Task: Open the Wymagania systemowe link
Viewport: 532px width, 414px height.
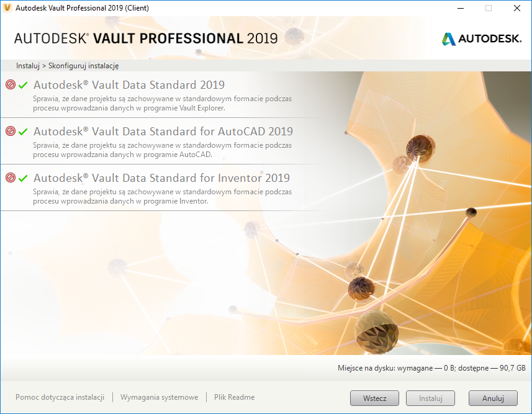Action: 159,397
